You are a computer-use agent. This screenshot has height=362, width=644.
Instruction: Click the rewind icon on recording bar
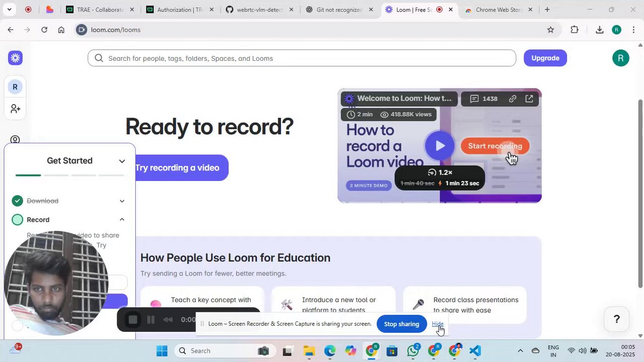pyautogui.click(x=168, y=320)
